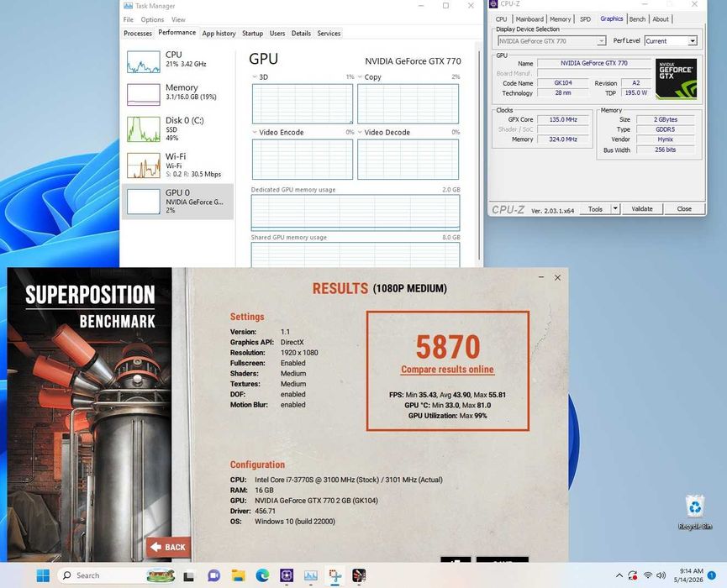Minimize the Superposition results window

coord(541,277)
